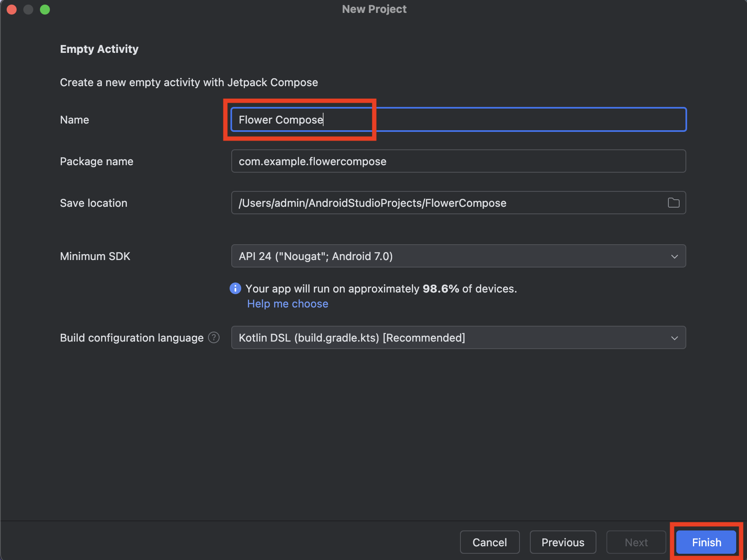The width and height of the screenshot is (747, 560).
Task: Click the 98.6% device coverage text
Action: 441,289
